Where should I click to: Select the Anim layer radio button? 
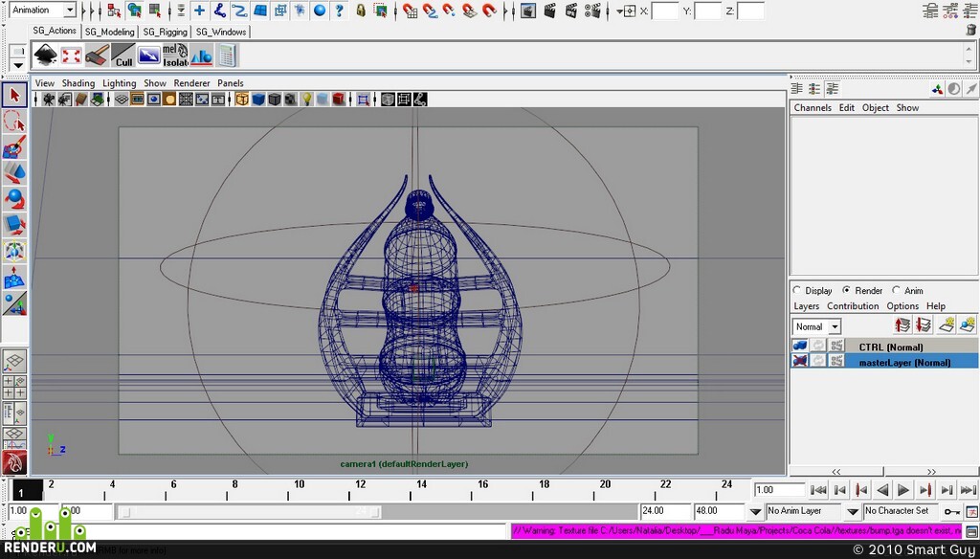tap(896, 290)
